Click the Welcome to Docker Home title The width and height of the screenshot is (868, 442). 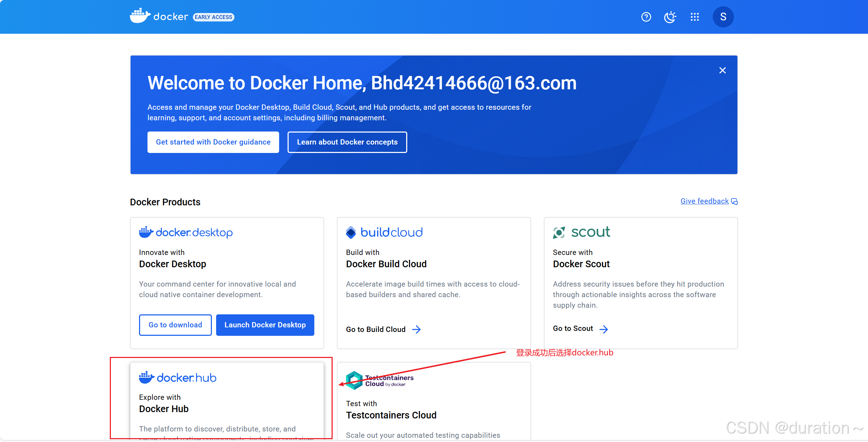click(x=362, y=83)
